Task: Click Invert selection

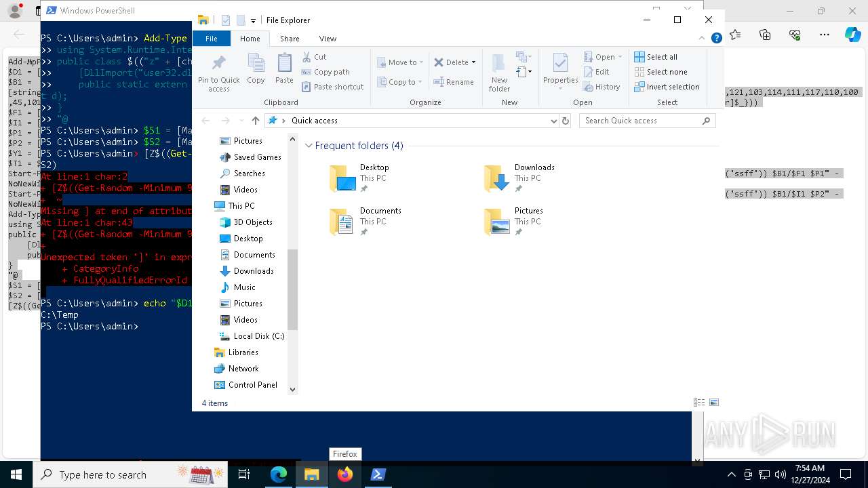Action: pyautogui.click(x=667, y=87)
